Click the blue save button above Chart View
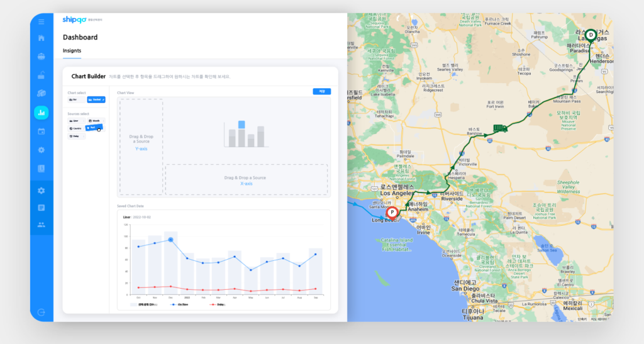Image resolution: width=644 pixels, height=344 pixels. (321, 92)
